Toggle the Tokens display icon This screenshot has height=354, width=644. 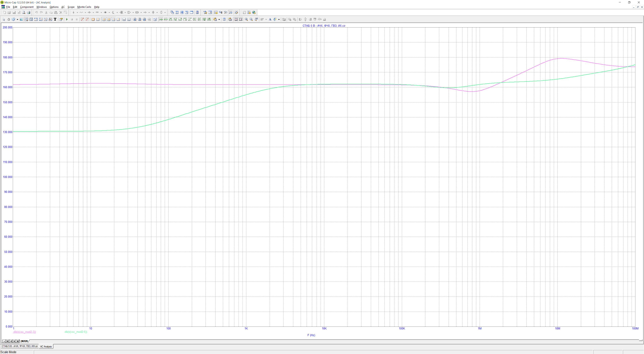coord(87,19)
